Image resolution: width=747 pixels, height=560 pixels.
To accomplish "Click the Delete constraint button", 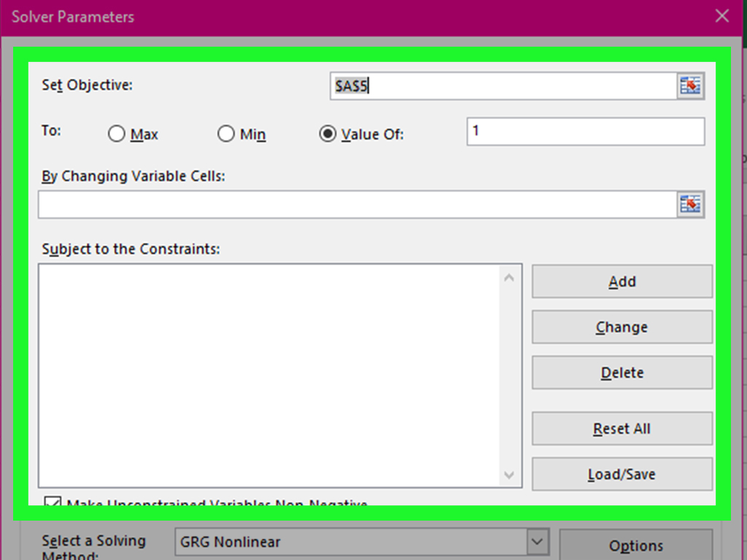I will 622,373.
